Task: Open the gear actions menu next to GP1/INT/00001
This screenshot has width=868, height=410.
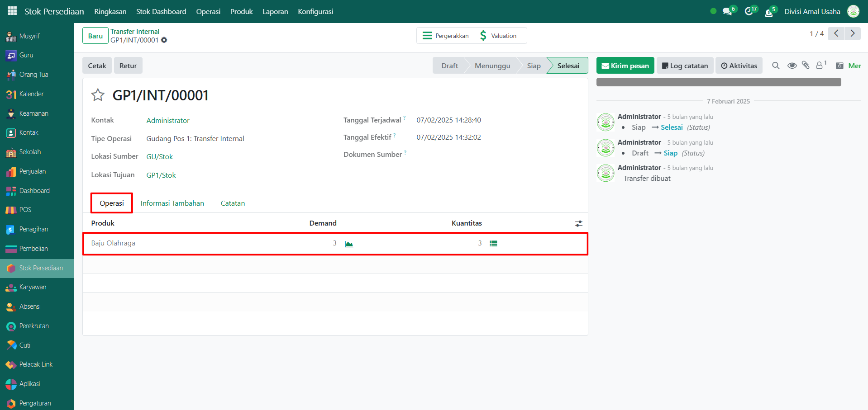Action: 164,40
